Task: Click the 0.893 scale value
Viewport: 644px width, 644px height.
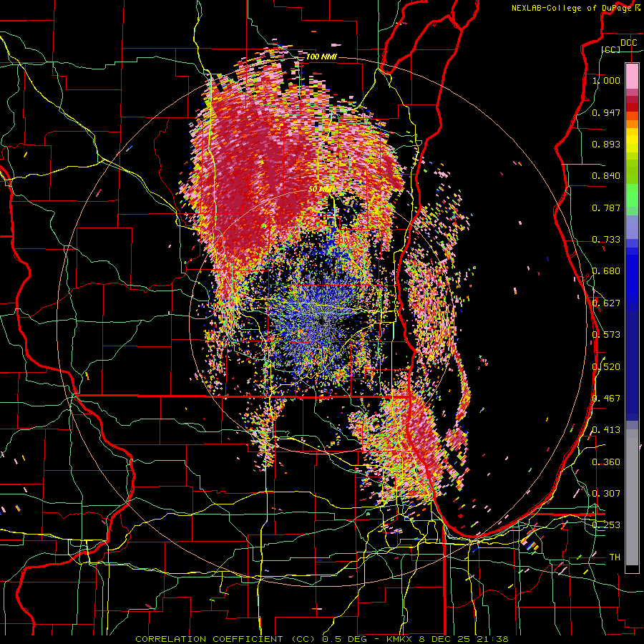Action: pos(606,144)
